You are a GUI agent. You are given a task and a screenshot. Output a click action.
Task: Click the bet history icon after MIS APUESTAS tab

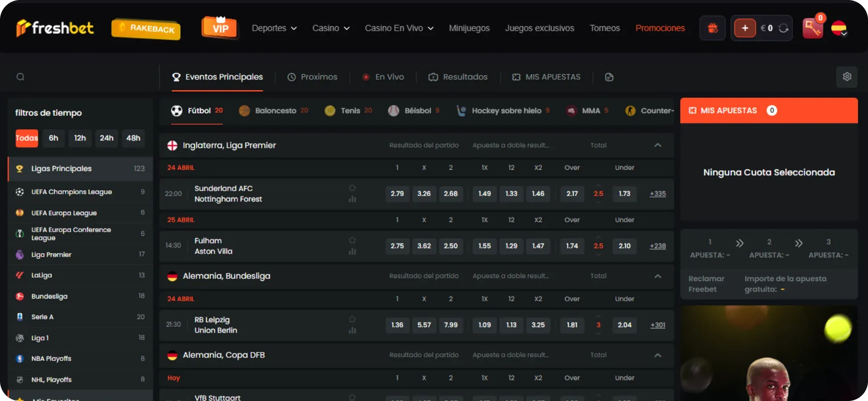609,77
